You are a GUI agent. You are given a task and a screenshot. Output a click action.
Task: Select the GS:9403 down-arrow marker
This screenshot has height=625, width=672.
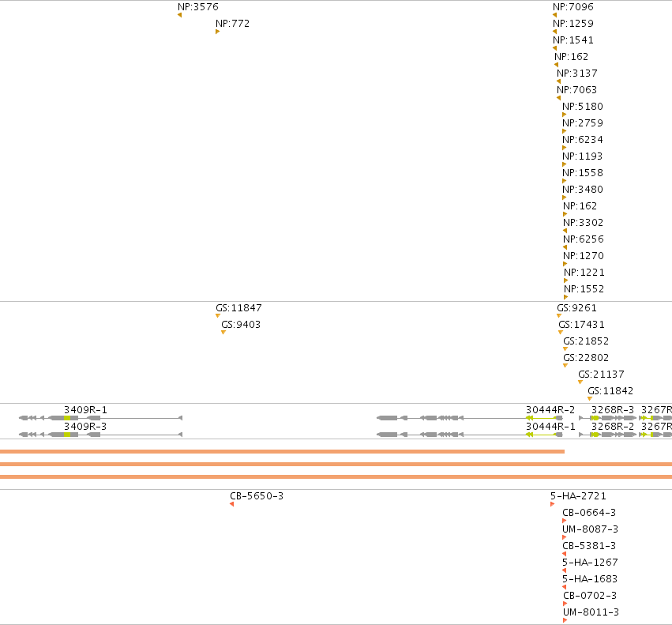pos(223,333)
